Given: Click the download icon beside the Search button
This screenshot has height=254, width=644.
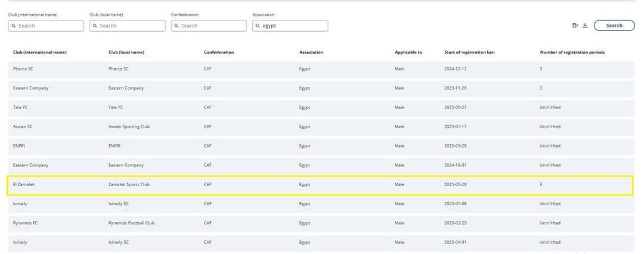Looking at the screenshot, I should point(585,26).
